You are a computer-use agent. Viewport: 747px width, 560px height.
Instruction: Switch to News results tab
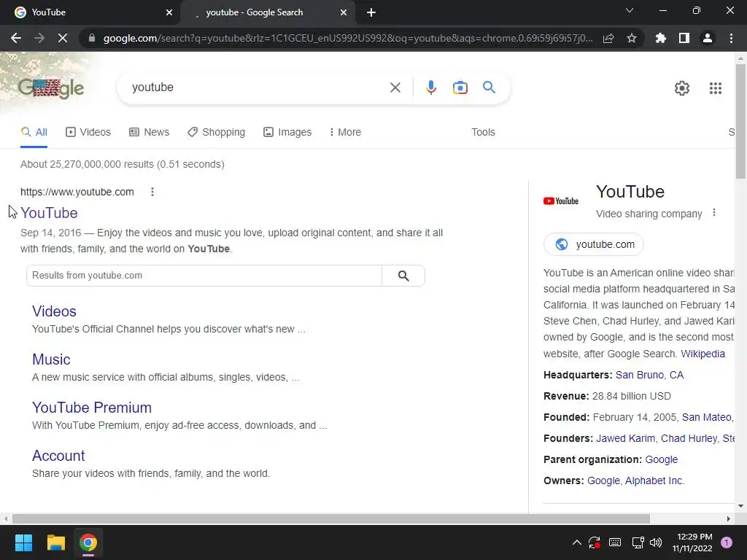point(149,132)
